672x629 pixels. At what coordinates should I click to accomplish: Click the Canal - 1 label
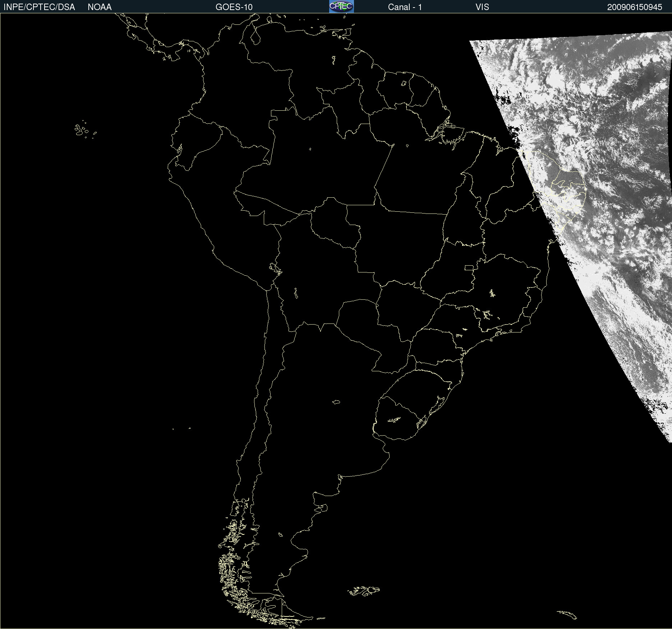405,7
